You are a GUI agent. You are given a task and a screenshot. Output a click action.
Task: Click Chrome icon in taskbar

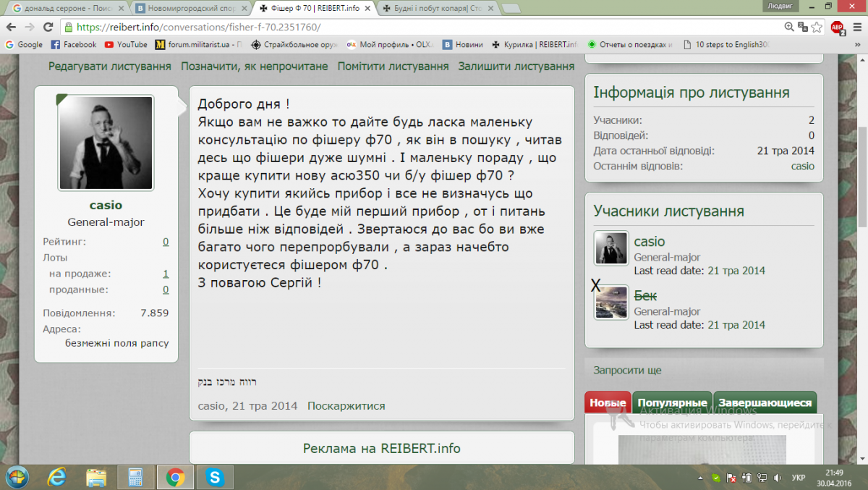[174, 477]
